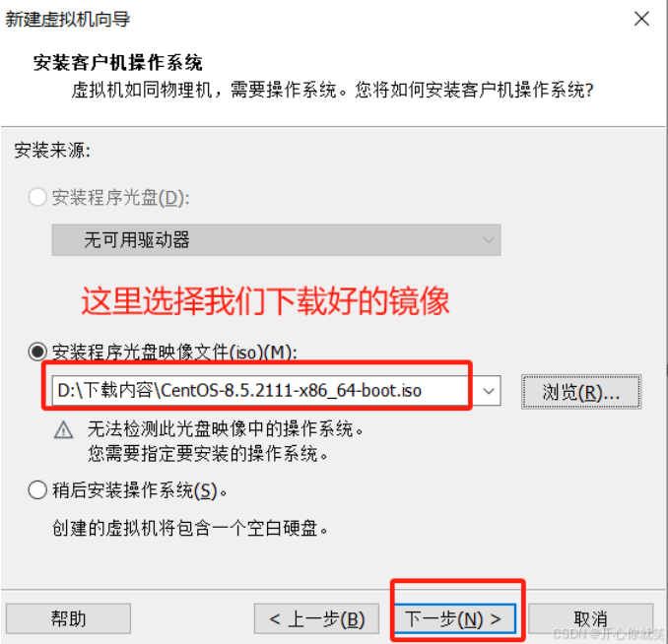Click the CSDN watermark text
668x644 pixels.
click(x=609, y=634)
